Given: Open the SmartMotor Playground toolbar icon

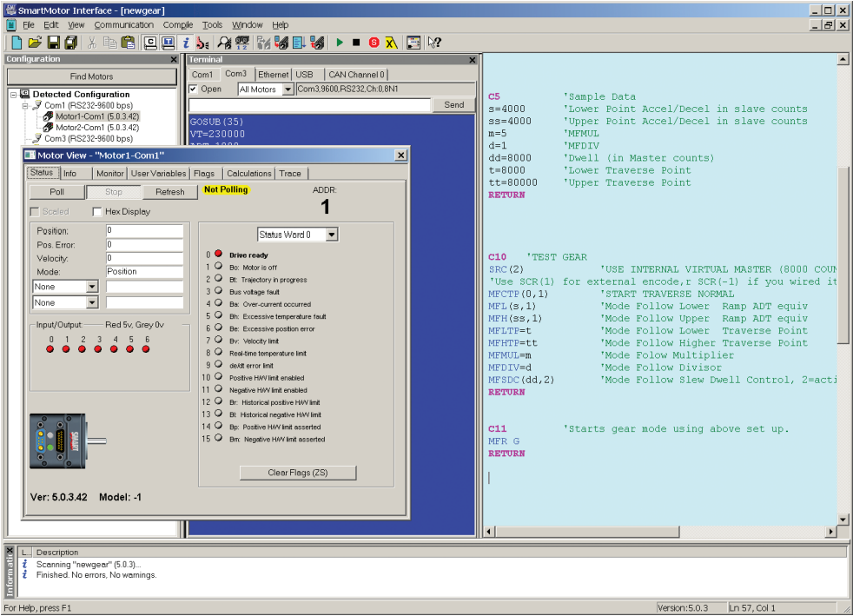Looking at the screenshot, I should click(413, 43).
